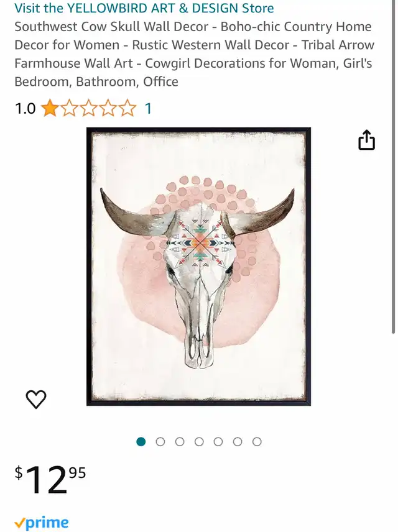Click the fifth empty rating star
The image size is (398, 532).
(127, 108)
